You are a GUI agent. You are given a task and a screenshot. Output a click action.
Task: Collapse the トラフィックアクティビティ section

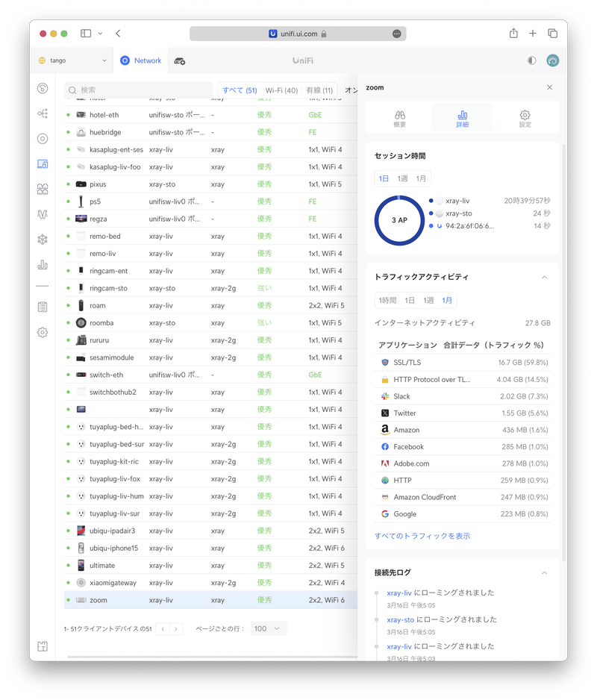click(544, 277)
